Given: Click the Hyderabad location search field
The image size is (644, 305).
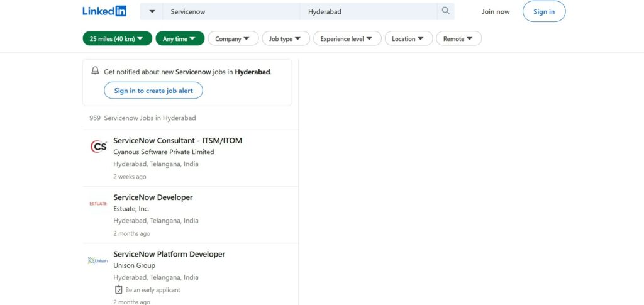Looking at the screenshot, I should pyautogui.click(x=369, y=11).
